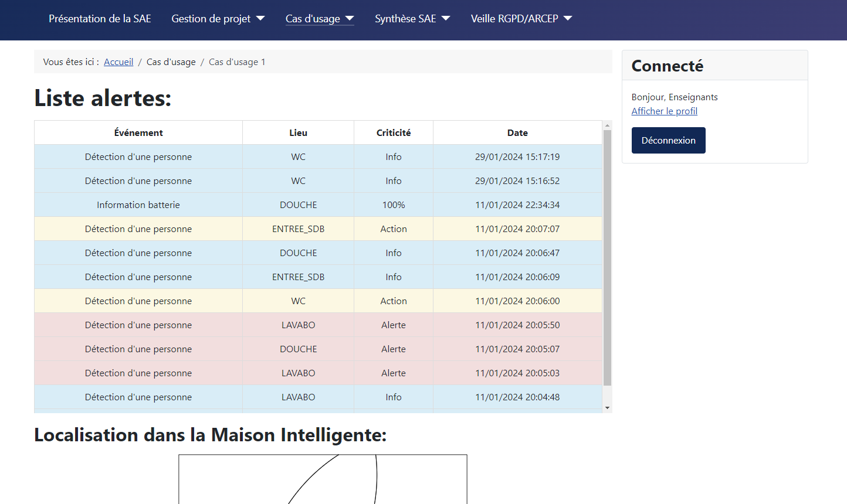Click Bonjour, Enseignants greeting text
The image size is (847, 504).
[x=675, y=97]
